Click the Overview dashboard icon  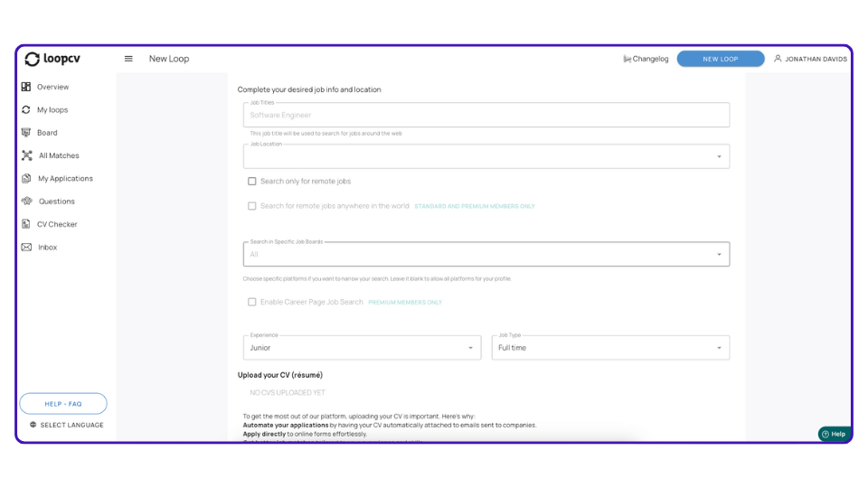26,87
